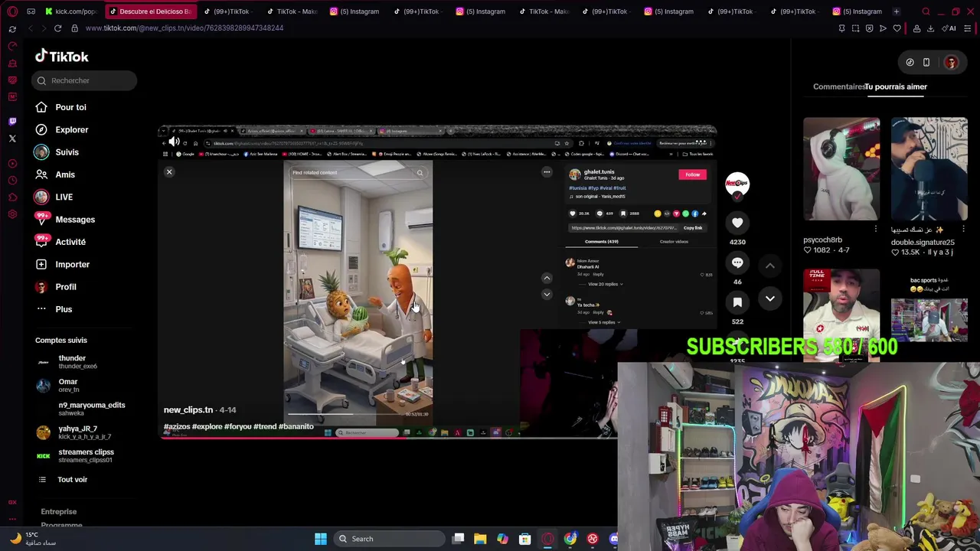Go to previous video with up arrow
Screen dimensions: 980x551
coord(770,266)
